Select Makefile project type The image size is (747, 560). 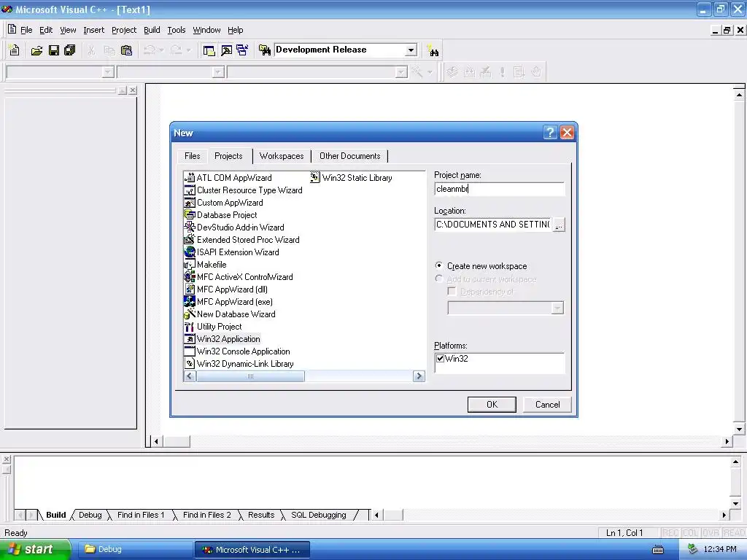pyautogui.click(x=205, y=264)
